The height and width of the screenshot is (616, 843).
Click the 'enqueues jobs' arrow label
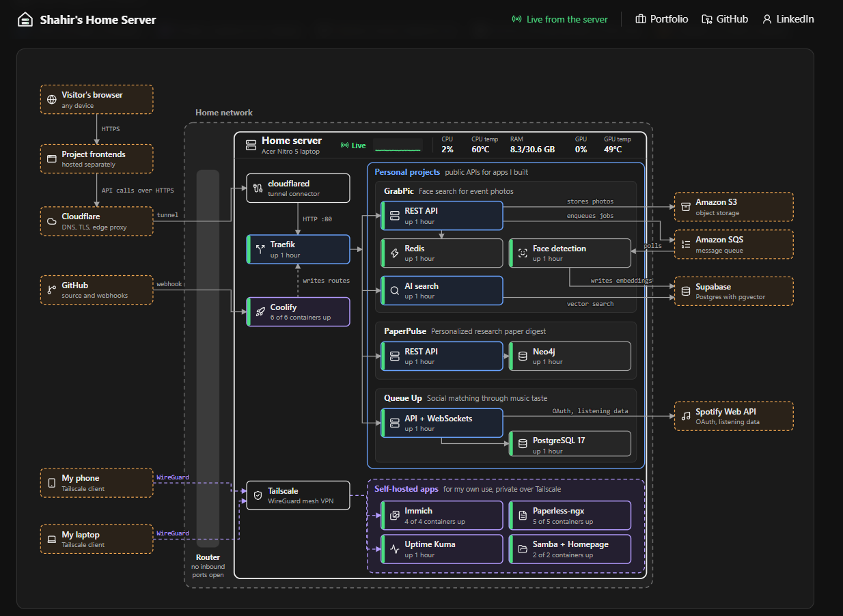pyautogui.click(x=590, y=216)
